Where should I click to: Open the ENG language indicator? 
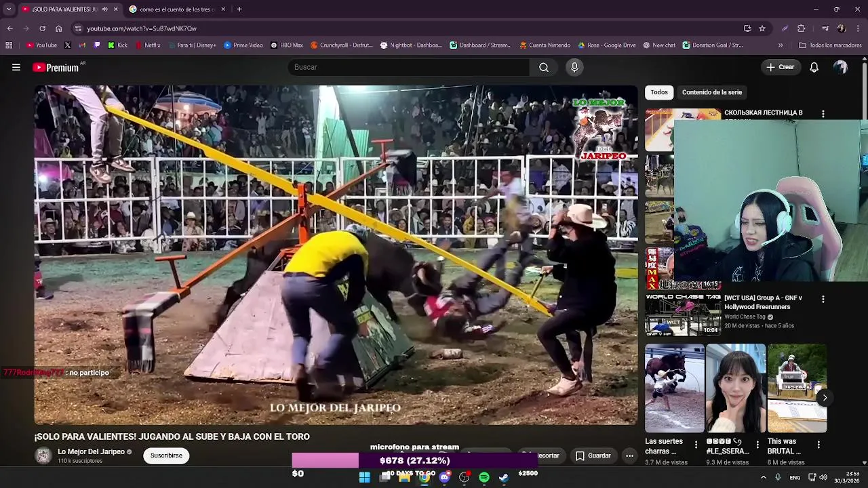coord(795,478)
